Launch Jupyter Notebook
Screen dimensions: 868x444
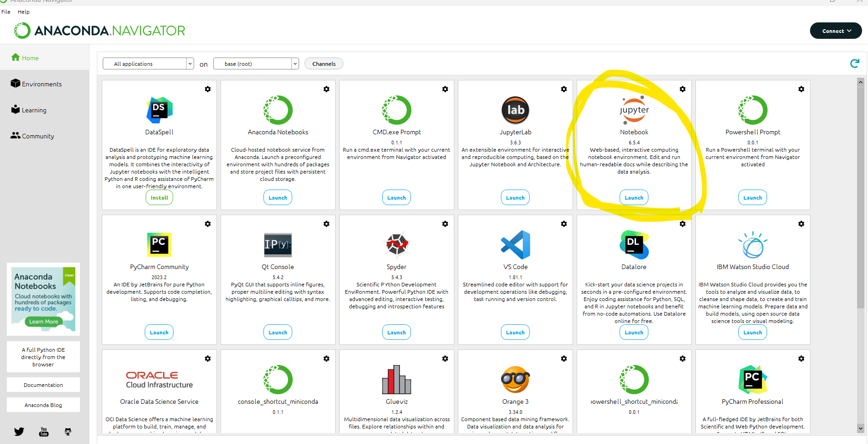point(634,198)
